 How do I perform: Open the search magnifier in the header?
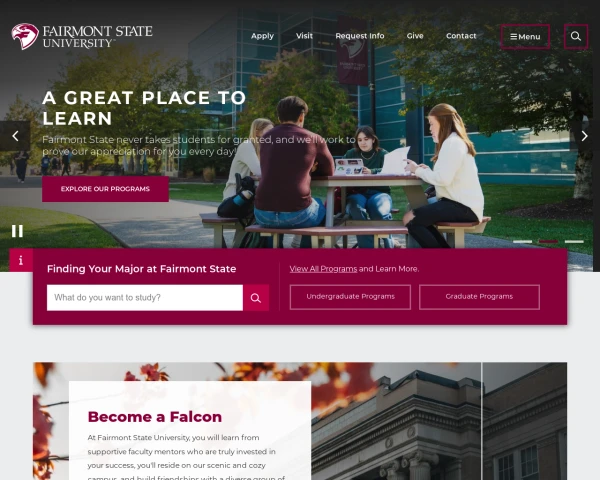(x=576, y=36)
